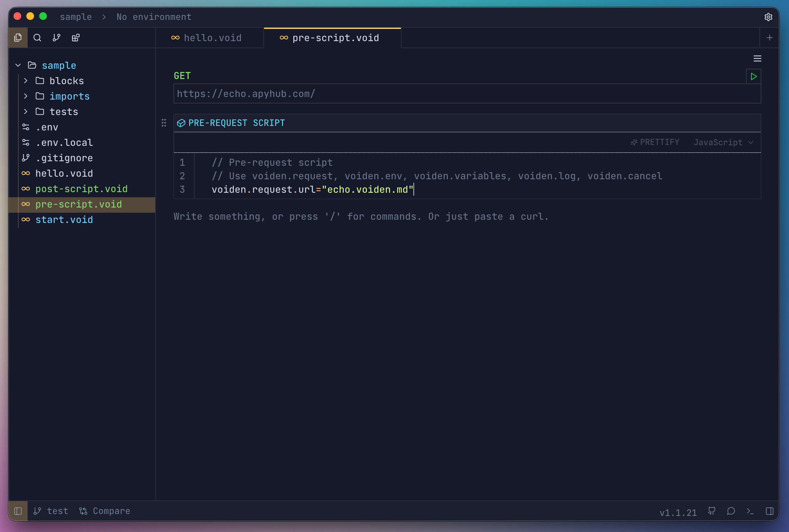The width and height of the screenshot is (789, 532).
Task: Open the hamburger menu in editor
Action: tap(757, 59)
